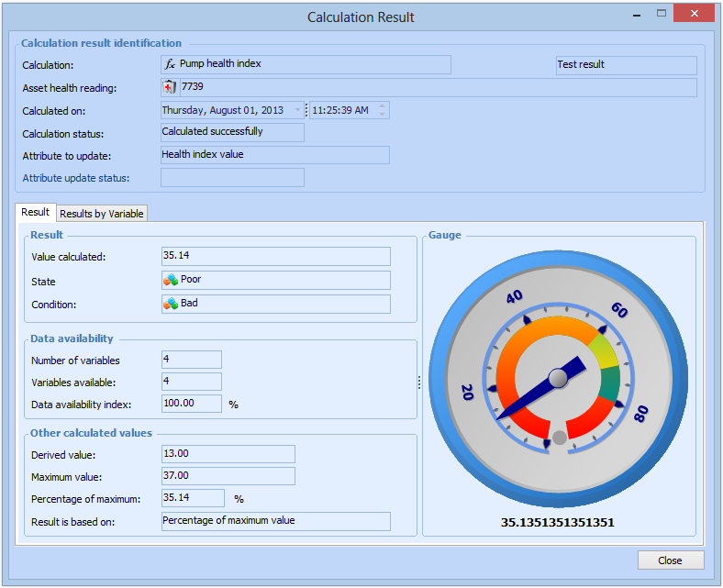Click the Result is based on field

[x=275, y=521]
